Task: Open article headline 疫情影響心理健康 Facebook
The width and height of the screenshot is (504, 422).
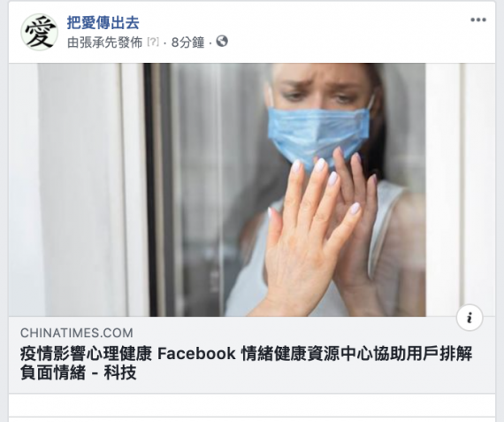Action: click(x=127, y=354)
